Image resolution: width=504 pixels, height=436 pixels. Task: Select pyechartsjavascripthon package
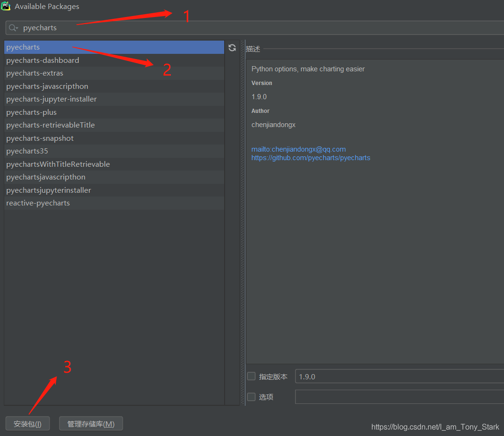click(114, 177)
